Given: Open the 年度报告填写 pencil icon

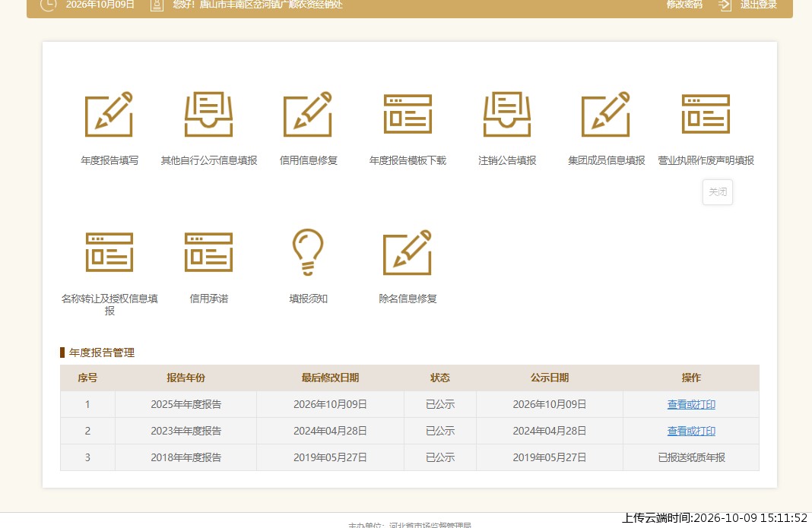Looking at the screenshot, I should pos(109,115).
